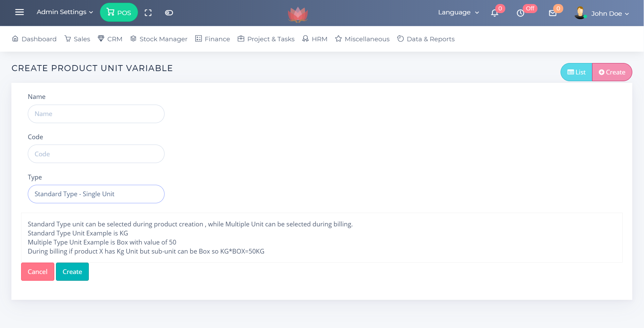The image size is (644, 328).
Task: Toggle the switch icon in header
Action: [x=169, y=13]
